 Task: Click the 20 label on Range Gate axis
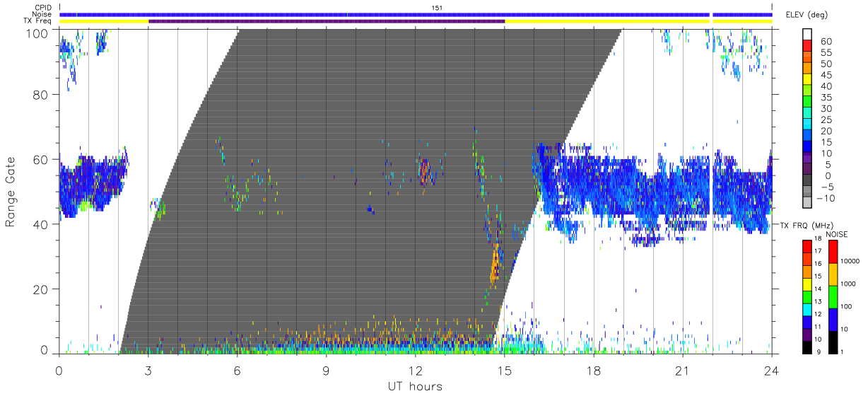(42, 289)
